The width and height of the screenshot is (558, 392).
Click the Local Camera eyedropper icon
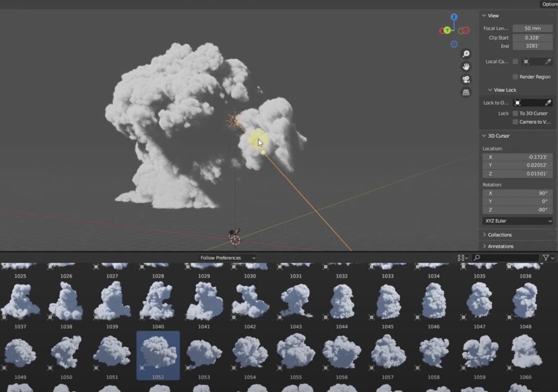pyautogui.click(x=548, y=62)
